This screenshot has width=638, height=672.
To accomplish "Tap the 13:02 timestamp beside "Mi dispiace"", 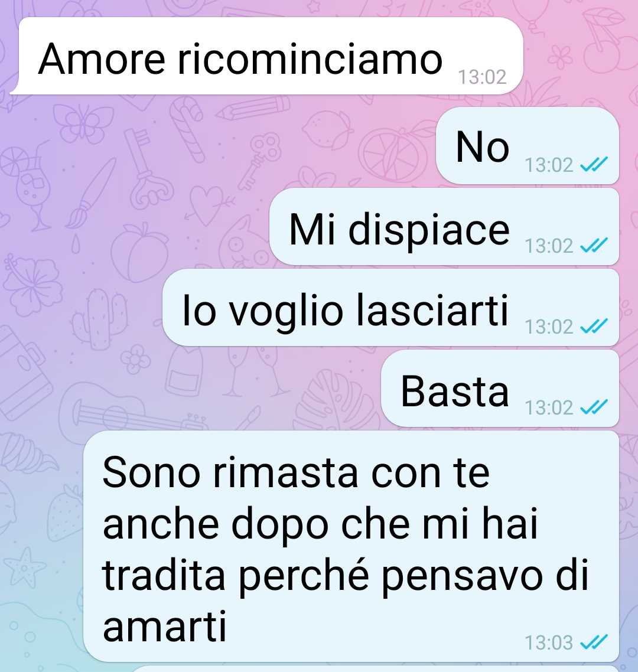I will (549, 246).
